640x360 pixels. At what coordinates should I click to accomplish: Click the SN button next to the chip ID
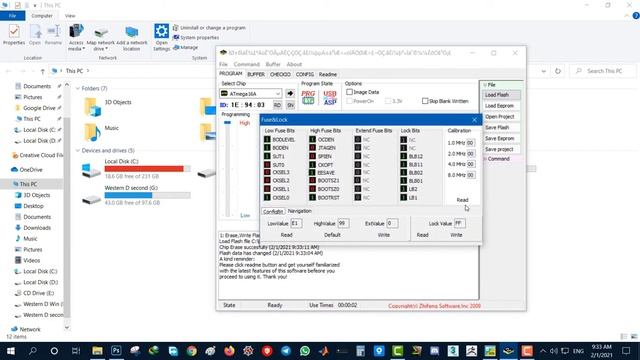coord(290,105)
